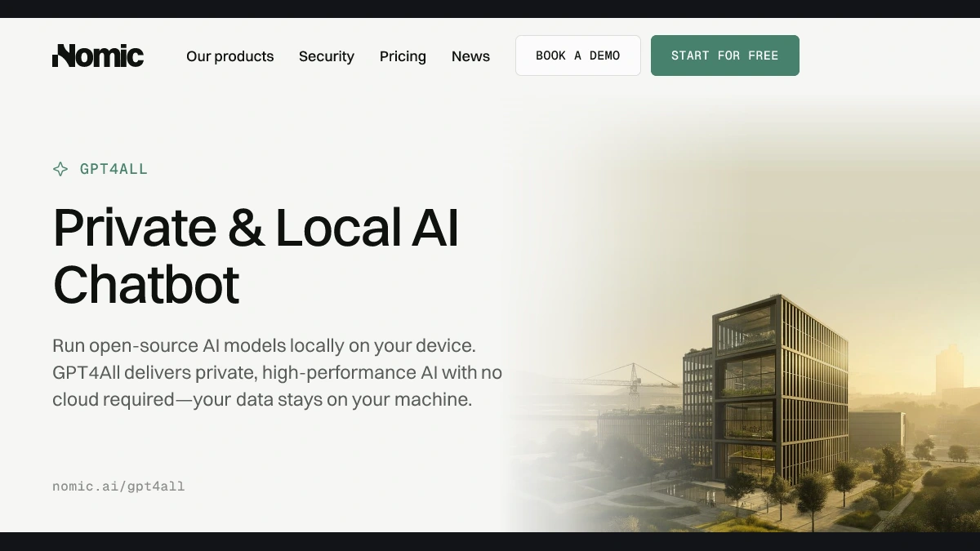Viewport: 980px width, 551px height.
Task: Click the Start for Free button
Action: tap(725, 56)
